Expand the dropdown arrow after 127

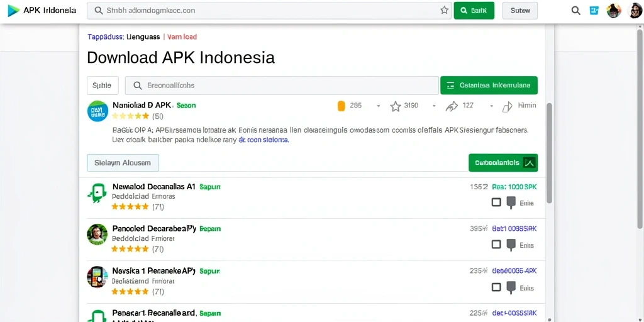click(491, 106)
